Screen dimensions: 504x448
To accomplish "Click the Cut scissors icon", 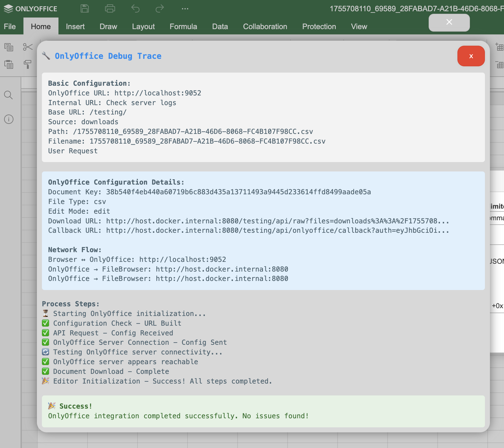I will (28, 47).
